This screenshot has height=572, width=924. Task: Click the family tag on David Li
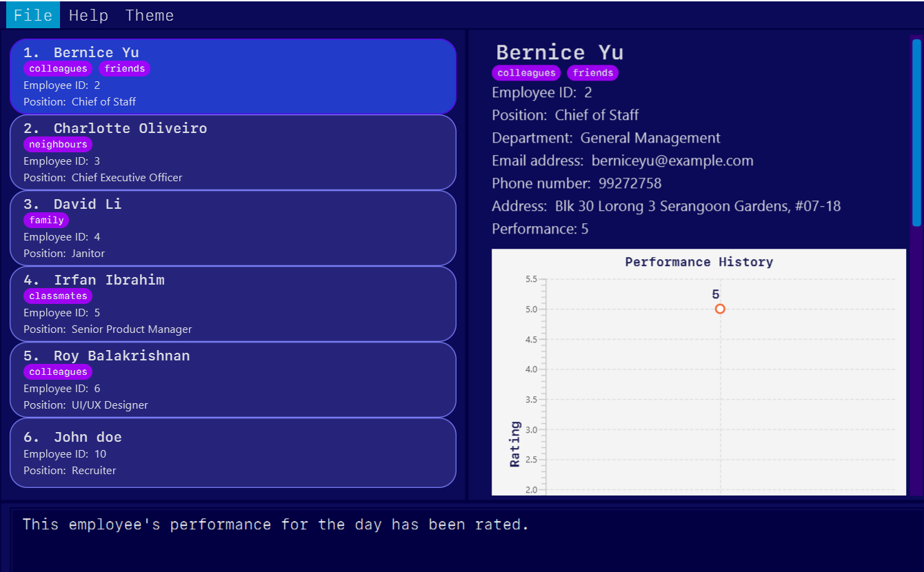pyautogui.click(x=46, y=221)
